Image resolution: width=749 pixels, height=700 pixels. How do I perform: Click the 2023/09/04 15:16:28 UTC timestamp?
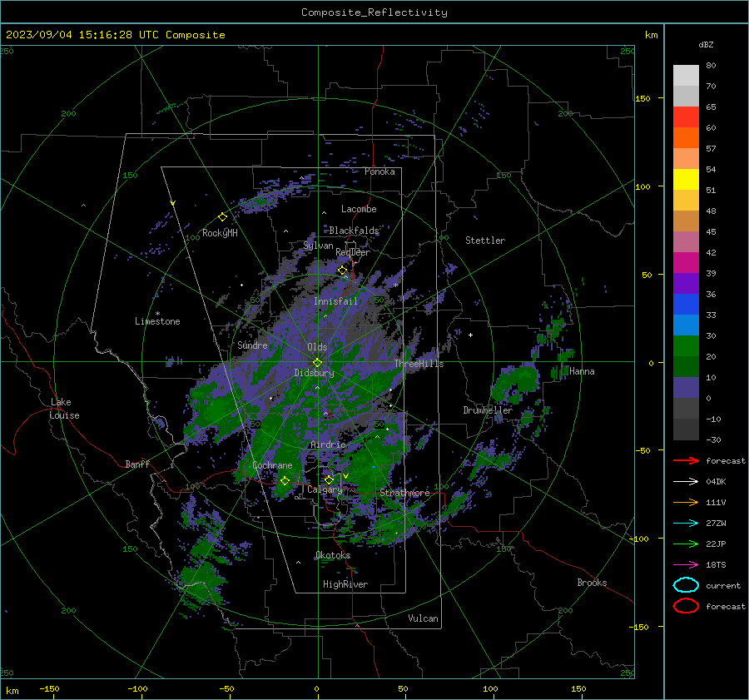coord(115,35)
